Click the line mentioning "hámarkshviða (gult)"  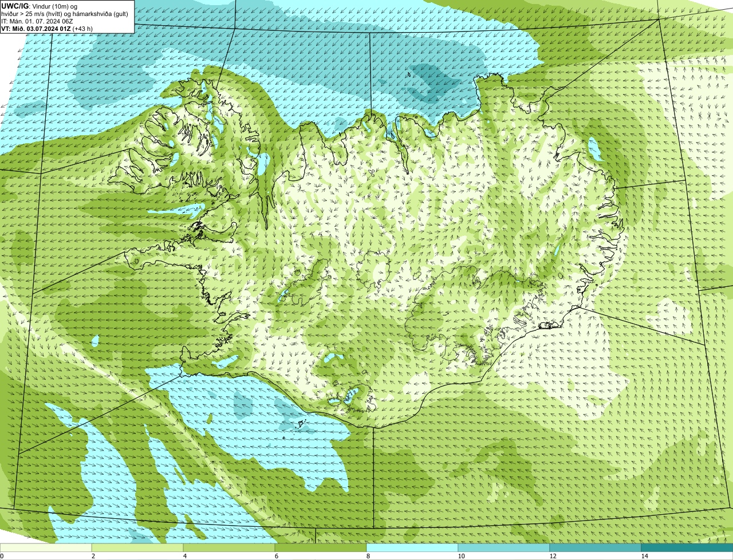65,13
